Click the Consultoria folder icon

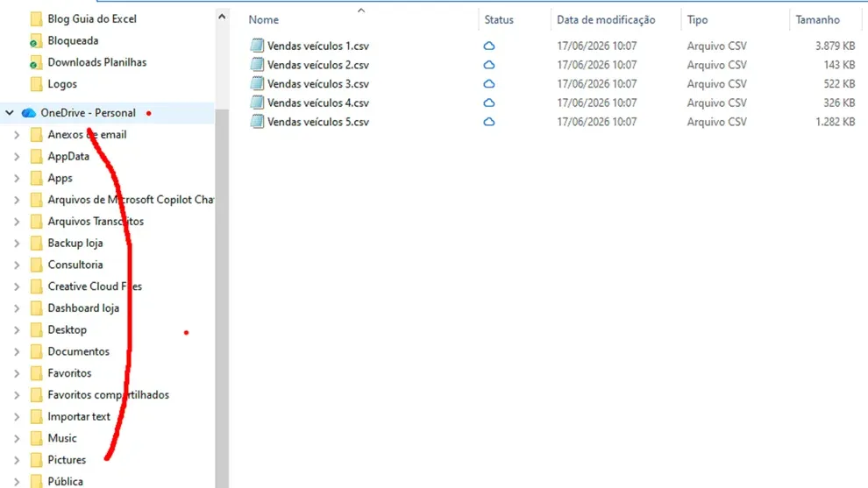[37, 265]
